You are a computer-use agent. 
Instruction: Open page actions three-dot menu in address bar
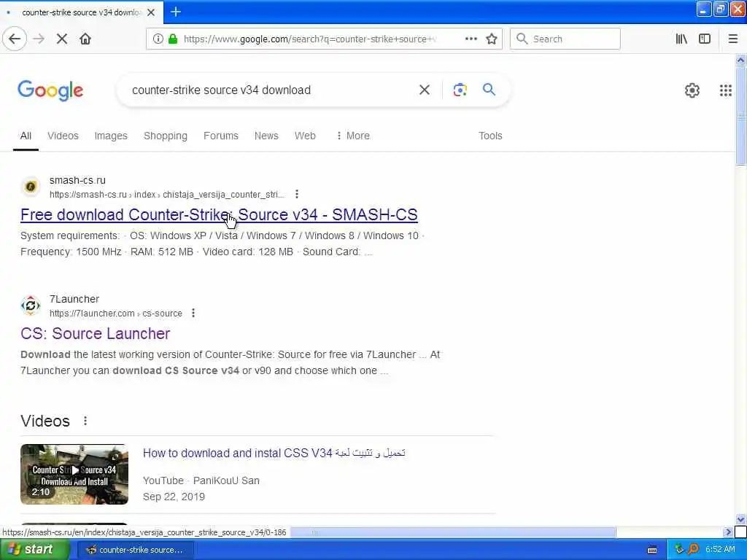click(471, 39)
